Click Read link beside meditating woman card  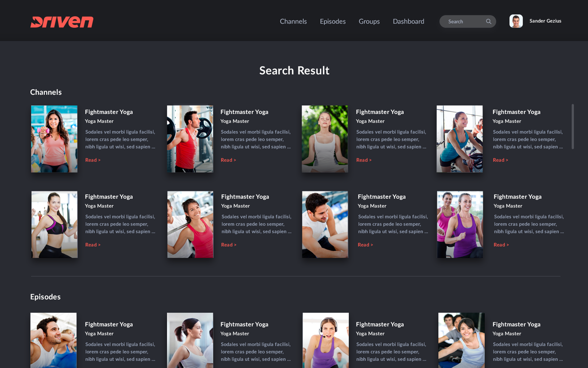click(x=363, y=160)
